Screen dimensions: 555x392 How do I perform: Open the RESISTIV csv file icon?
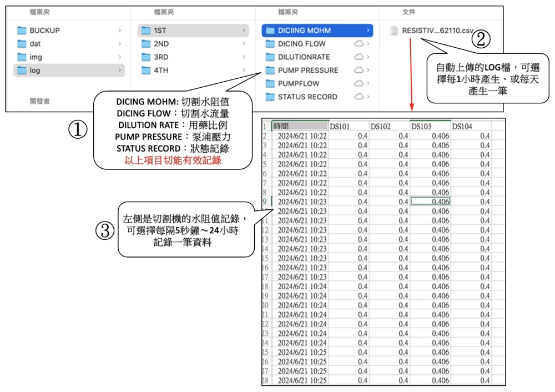click(x=394, y=31)
